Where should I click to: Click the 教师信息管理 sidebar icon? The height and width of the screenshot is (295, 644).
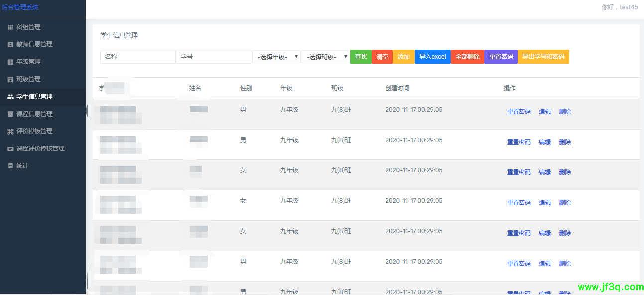pos(11,44)
